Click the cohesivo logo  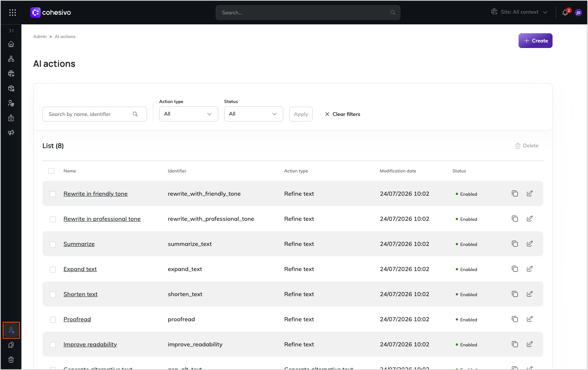tap(51, 13)
